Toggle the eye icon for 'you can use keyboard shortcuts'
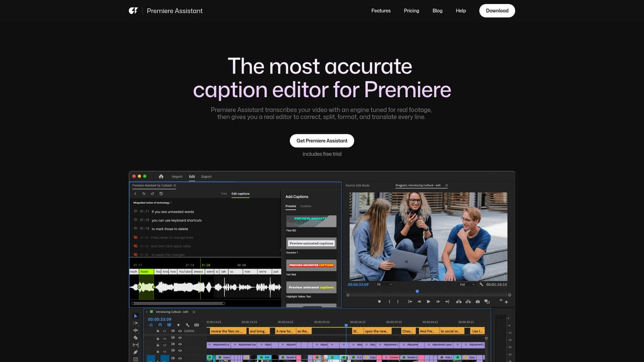 click(135, 220)
